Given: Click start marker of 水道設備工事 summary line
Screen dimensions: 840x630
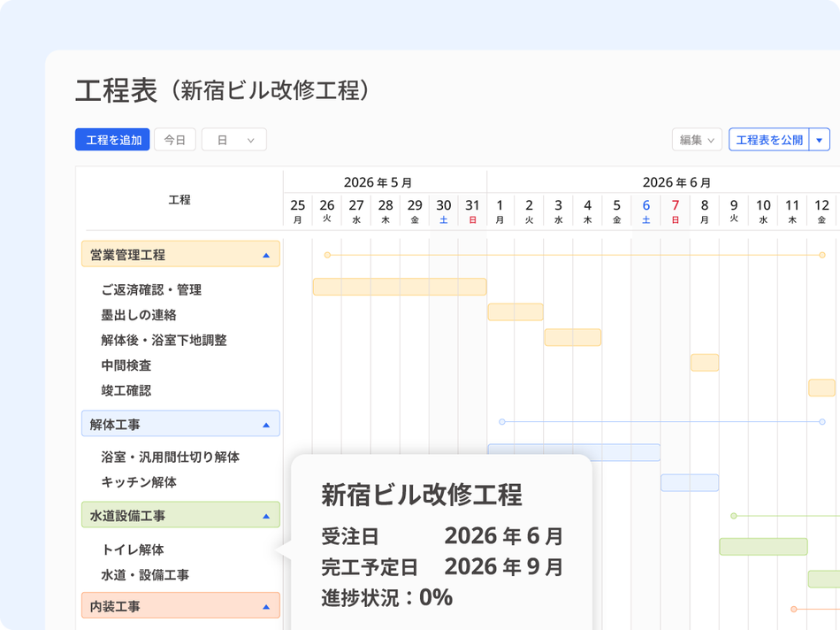Looking at the screenshot, I should [734, 516].
